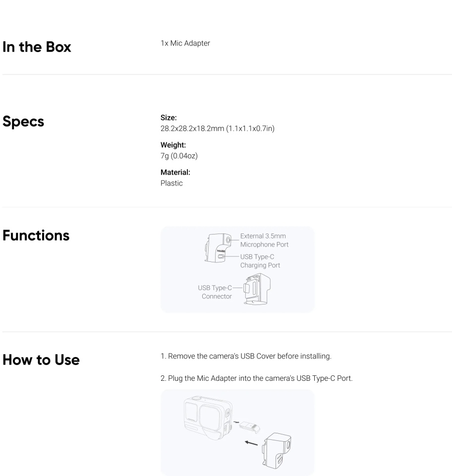Click the Mic Adapter rear connector illustration
This screenshot has width=452, height=476.
click(257, 289)
